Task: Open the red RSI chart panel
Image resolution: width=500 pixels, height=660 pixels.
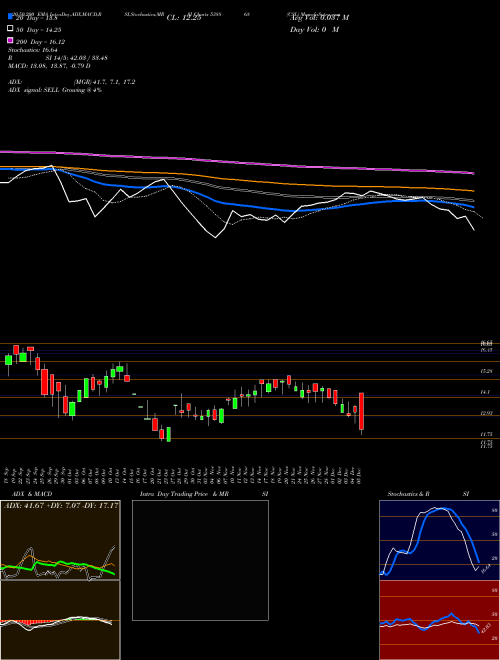Action: pos(439,620)
